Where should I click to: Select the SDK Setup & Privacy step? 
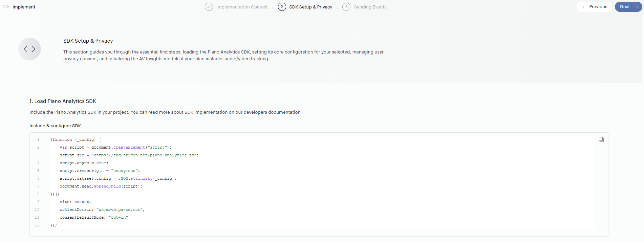[x=310, y=7]
